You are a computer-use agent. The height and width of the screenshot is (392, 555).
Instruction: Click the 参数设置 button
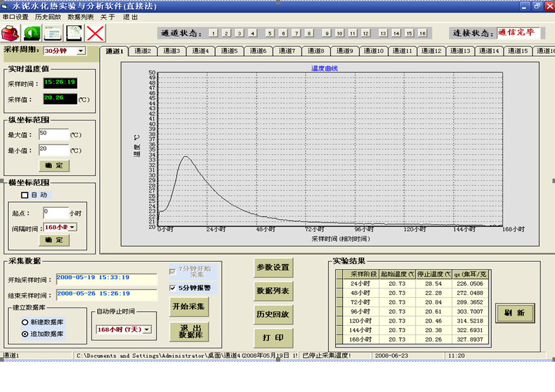pos(273,268)
